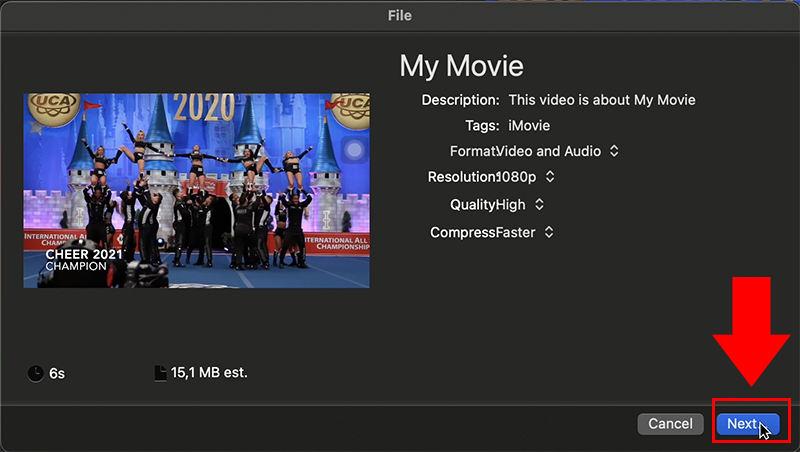
Task: Click the File dialog title
Action: point(399,16)
